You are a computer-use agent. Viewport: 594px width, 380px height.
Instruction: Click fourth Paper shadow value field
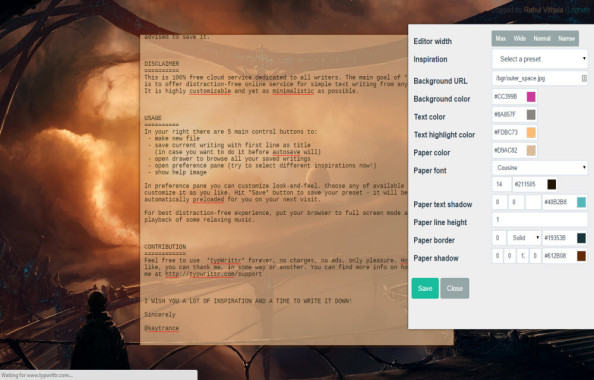coord(535,256)
